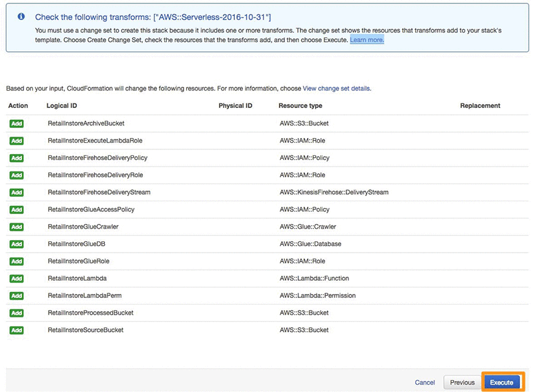Click the Physical ID column header
The width and height of the screenshot is (534, 392).
236,105
